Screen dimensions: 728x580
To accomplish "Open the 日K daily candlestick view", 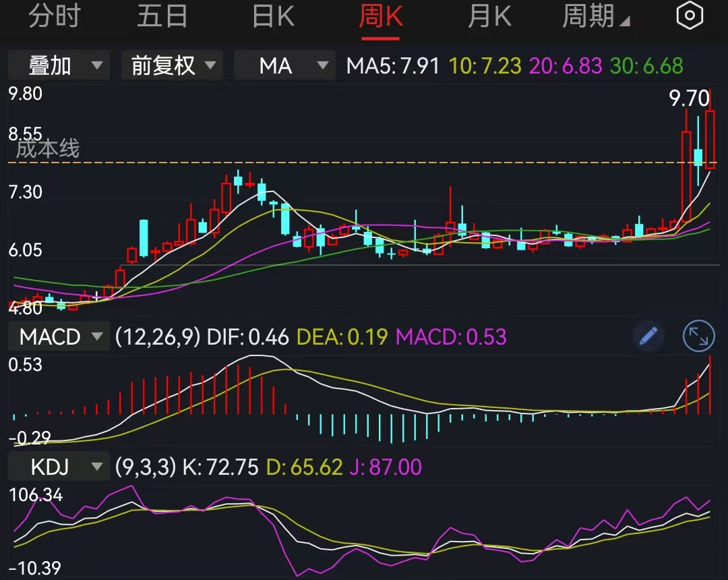I will 272,15.
